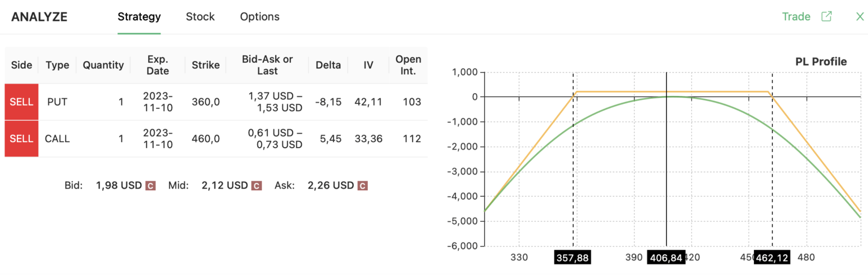Edit the PUT strike 360,0
The height and width of the screenshot is (275, 868).
206,102
